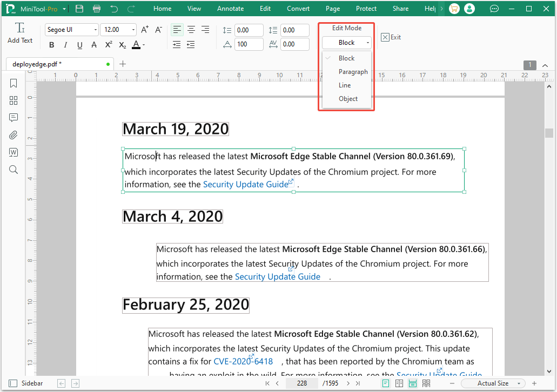Toggle subscript formatting
This screenshot has height=392, width=557.
tap(122, 45)
